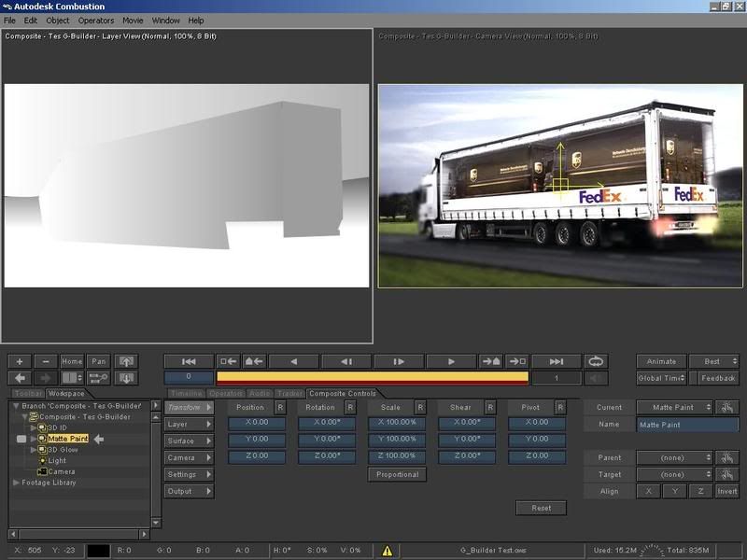Viewport: 747px width, 560px height.
Task: Click the pick icon next to Target
Action: click(x=727, y=474)
